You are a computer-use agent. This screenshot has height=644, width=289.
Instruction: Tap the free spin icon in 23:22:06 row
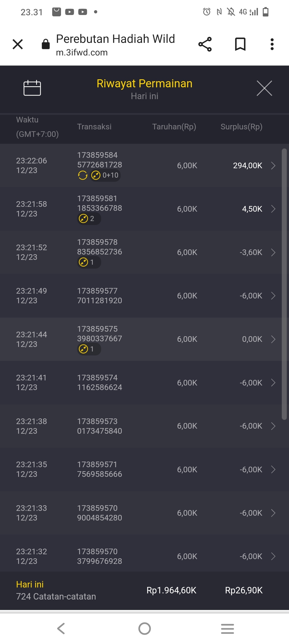(x=83, y=175)
